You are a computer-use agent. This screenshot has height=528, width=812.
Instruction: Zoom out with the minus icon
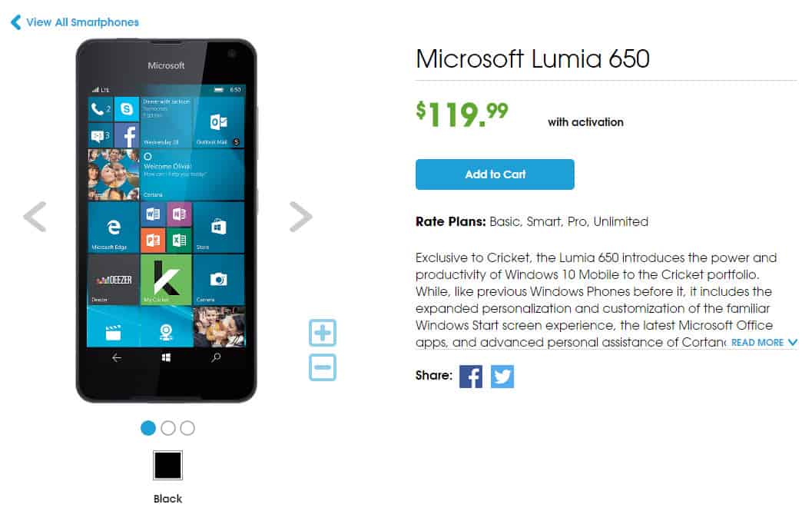[x=322, y=367]
